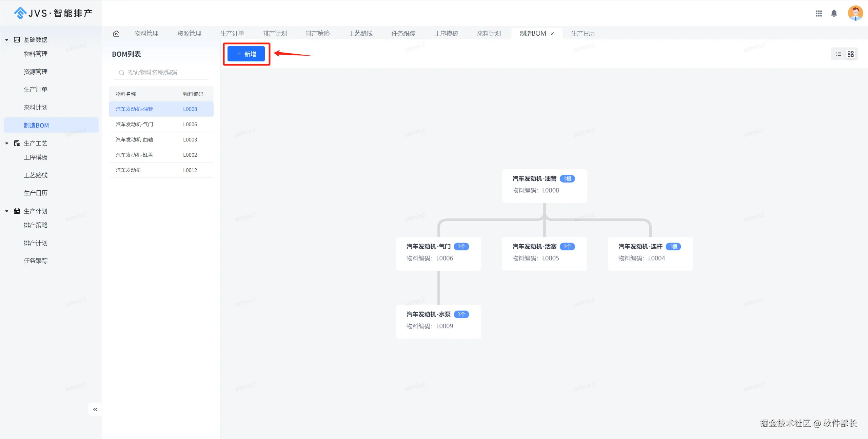
Task: Open the 生产日历 tab
Action: [x=583, y=34]
